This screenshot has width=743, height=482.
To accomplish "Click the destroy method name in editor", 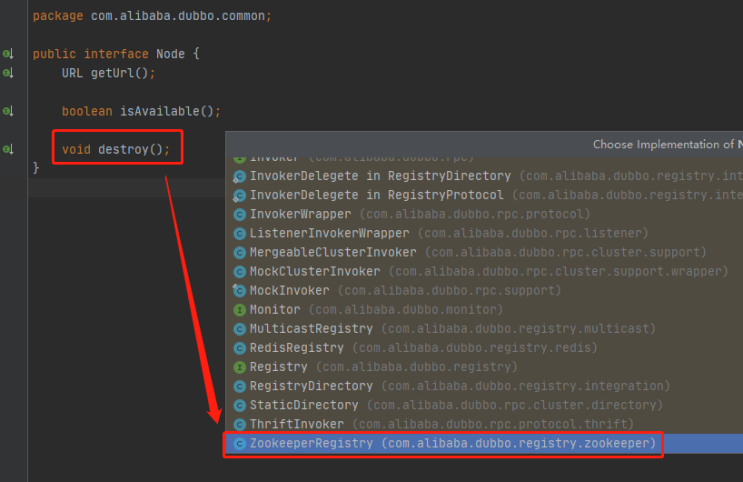I will (123, 149).
